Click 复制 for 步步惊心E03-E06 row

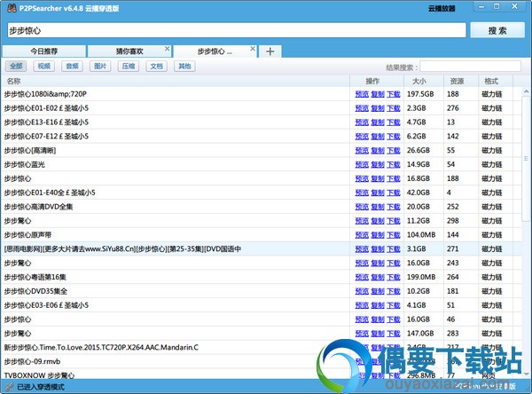(x=378, y=305)
